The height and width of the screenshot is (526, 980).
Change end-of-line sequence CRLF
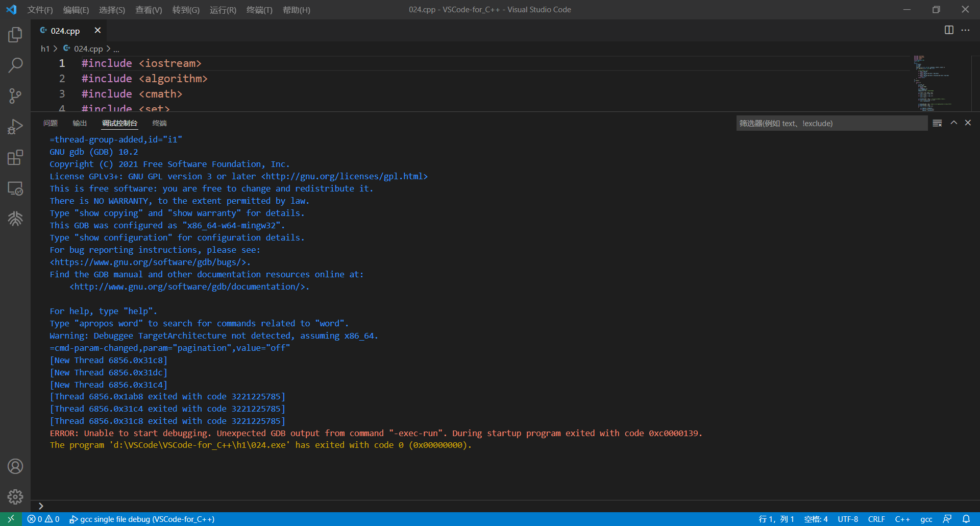click(x=876, y=519)
